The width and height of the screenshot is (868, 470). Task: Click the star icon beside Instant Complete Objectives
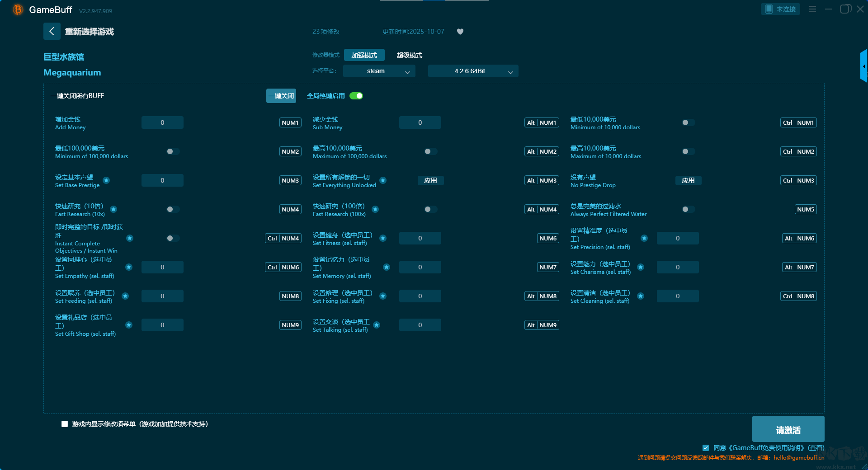pos(130,238)
